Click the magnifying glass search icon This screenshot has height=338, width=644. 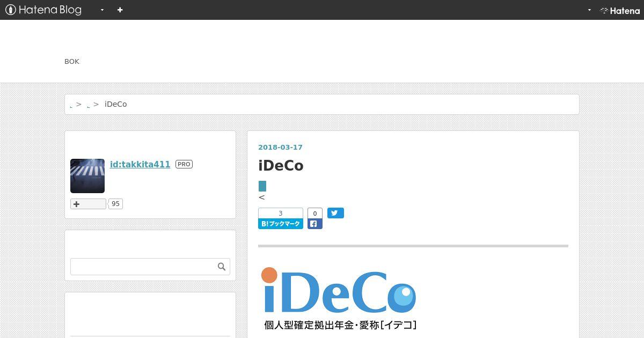(x=222, y=267)
